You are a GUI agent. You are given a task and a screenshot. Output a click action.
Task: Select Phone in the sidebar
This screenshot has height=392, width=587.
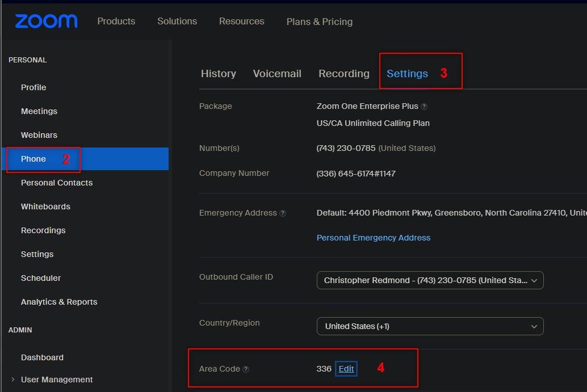85,159
